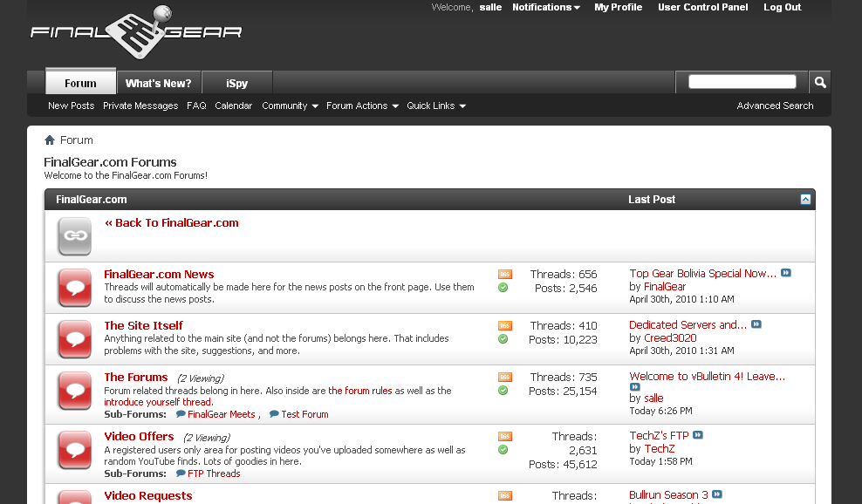The image size is (862, 504).
Task: Open Bullrun Season 3 thread
Action: point(669,494)
